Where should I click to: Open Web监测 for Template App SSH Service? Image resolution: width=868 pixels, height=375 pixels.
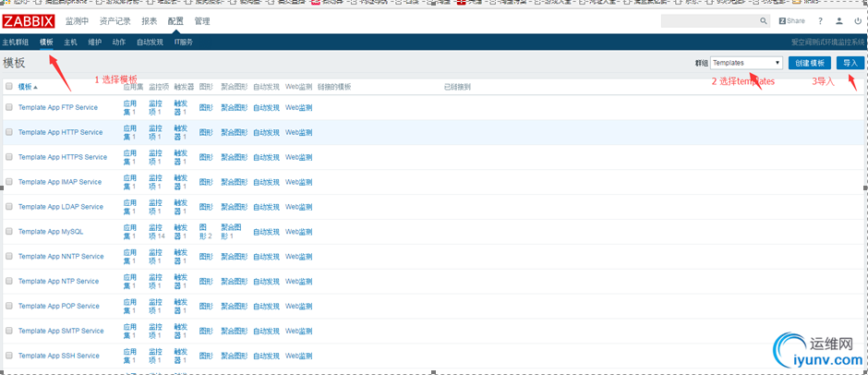point(298,356)
